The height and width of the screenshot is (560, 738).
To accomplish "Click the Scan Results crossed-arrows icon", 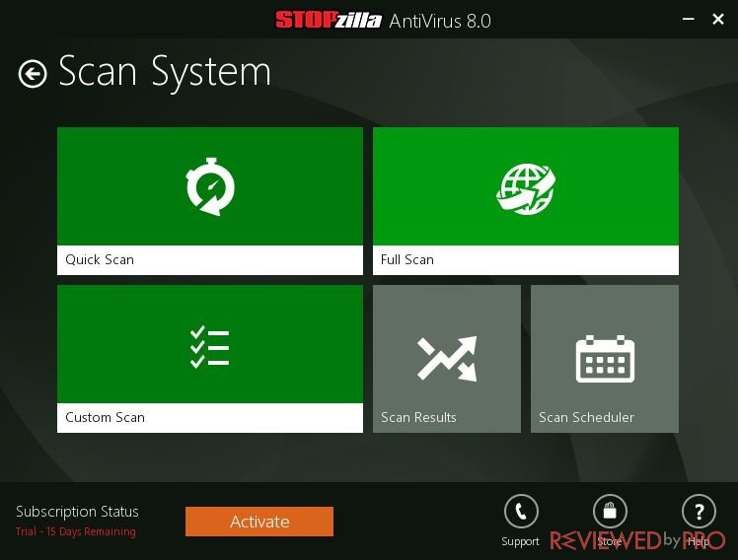I will tap(447, 358).
